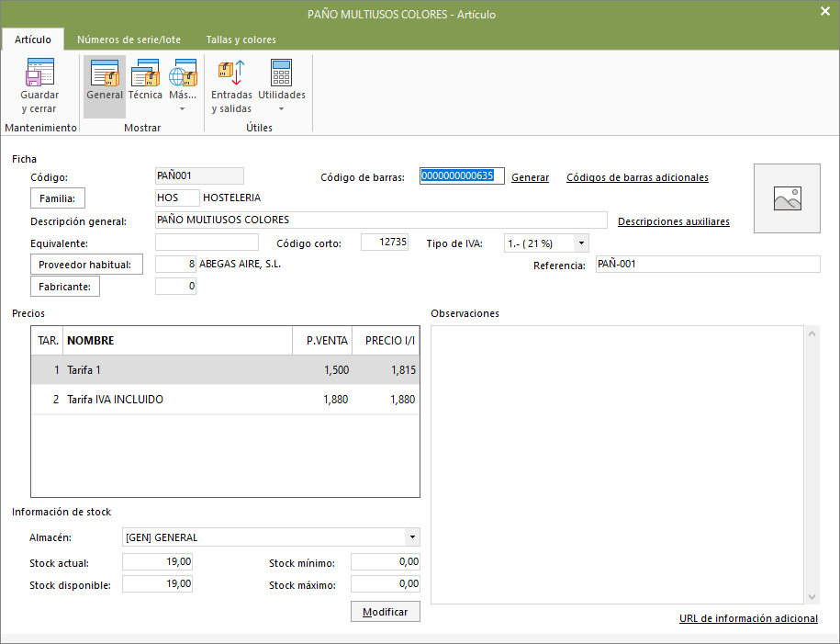Switch to Tallas y colores tab
Viewport: 840px width, 644px height.
click(x=241, y=40)
